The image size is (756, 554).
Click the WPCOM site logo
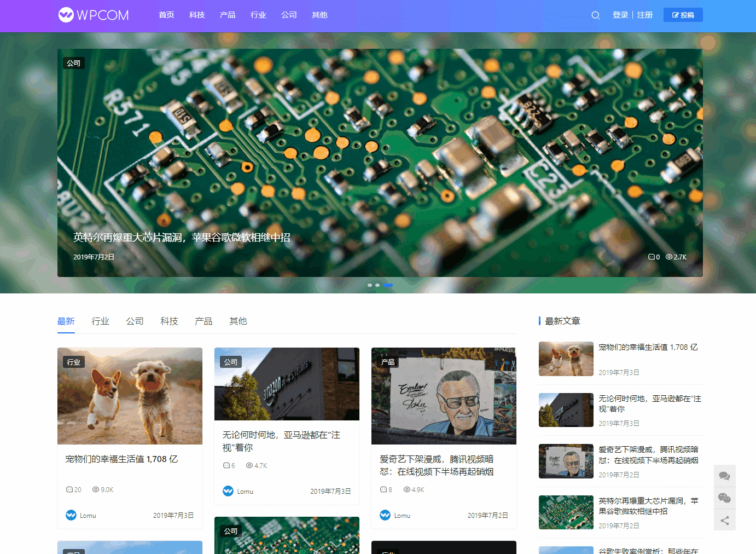coord(93,15)
